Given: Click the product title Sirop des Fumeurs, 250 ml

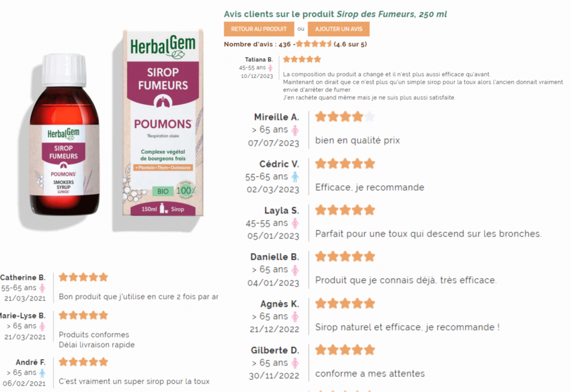Looking at the screenshot, I should tap(391, 14).
